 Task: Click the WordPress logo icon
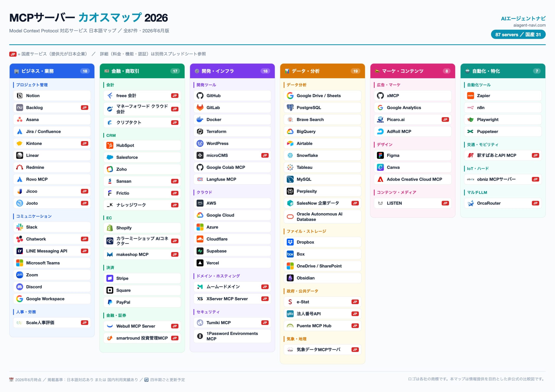click(200, 144)
